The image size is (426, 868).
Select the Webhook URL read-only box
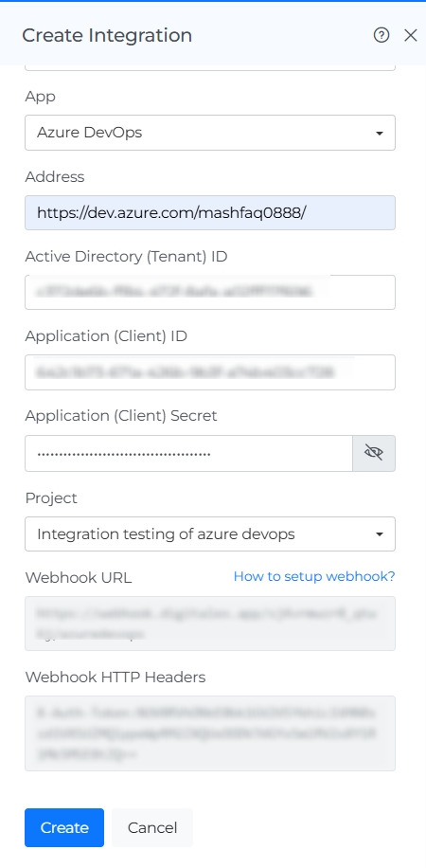(x=210, y=624)
